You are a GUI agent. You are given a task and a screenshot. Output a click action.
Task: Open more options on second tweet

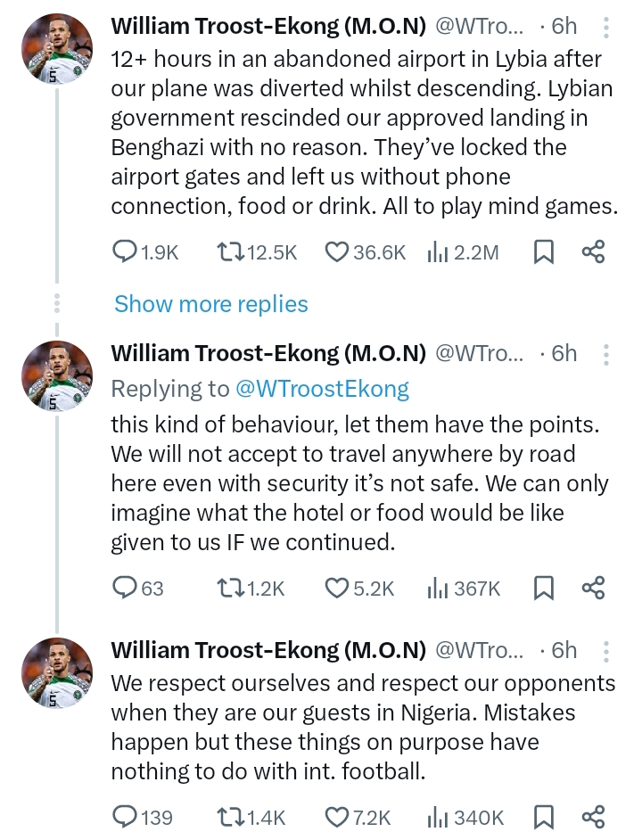(x=606, y=354)
